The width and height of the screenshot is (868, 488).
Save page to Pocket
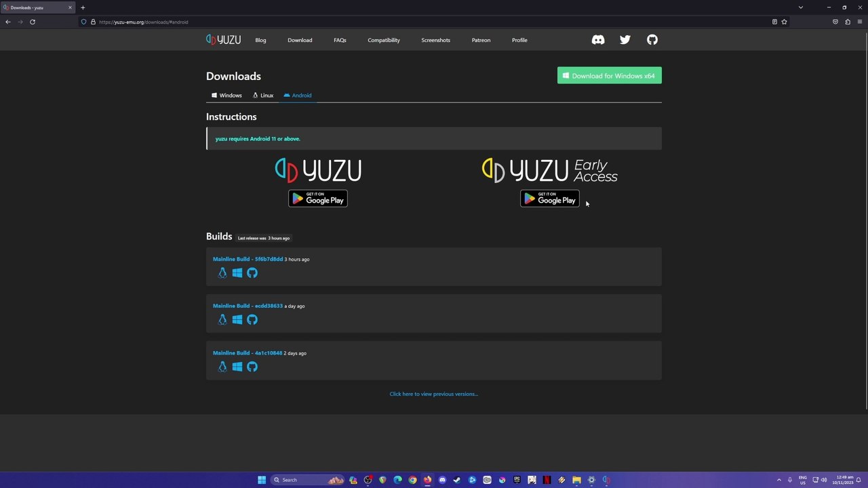835,22
